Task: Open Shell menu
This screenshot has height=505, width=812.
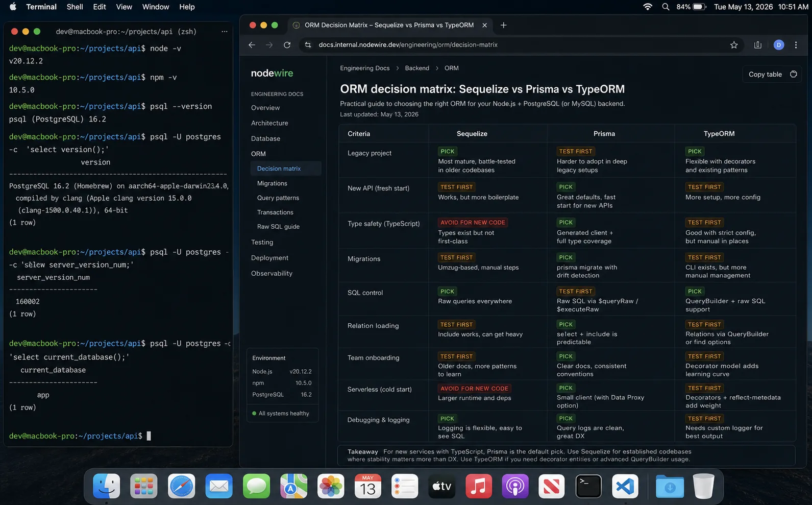Action: click(75, 7)
